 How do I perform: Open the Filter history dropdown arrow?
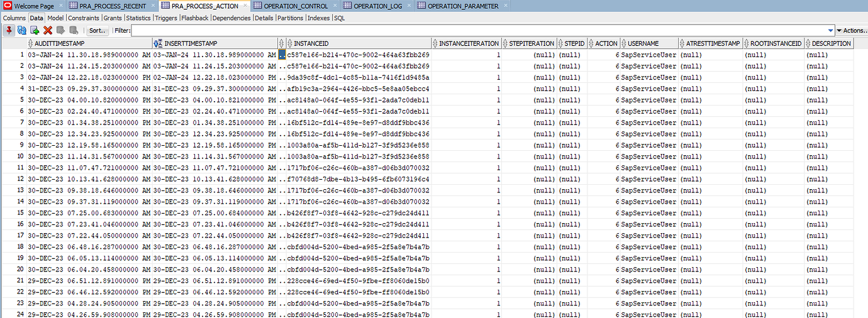(830, 30)
